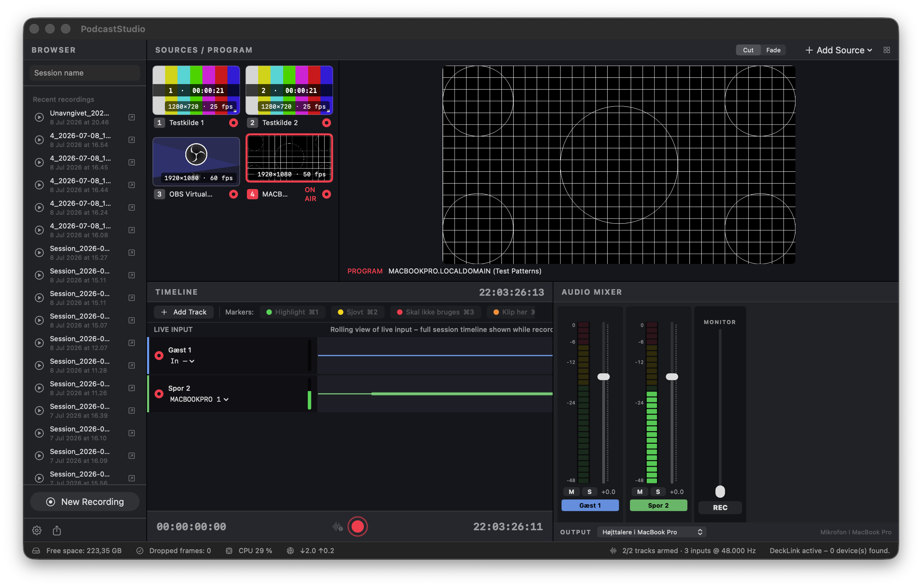Reveal session recorded 8 Jul at 12.07
The image size is (922, 588).
point(131,343)
